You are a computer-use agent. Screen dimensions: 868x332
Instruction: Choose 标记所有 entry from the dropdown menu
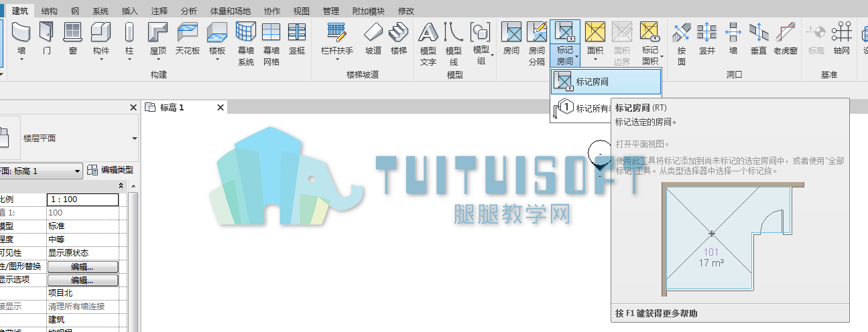582,107
